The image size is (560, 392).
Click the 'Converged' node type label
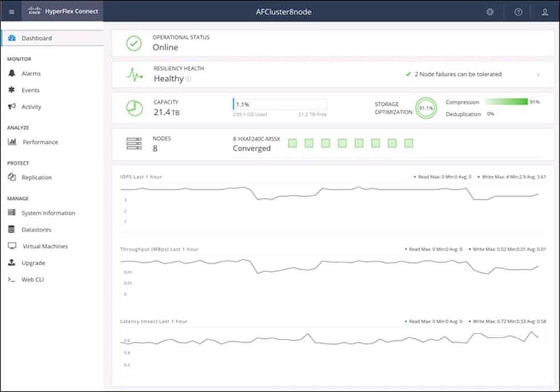252,148
